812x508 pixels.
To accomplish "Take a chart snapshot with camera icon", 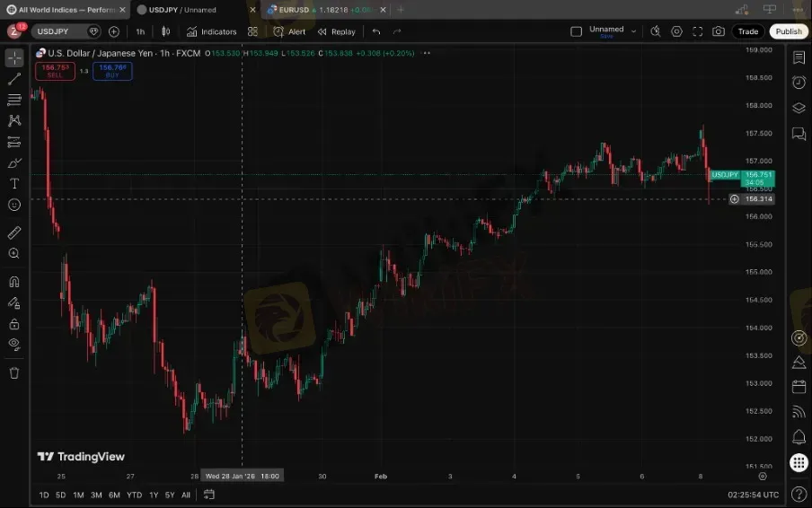I will [x=719, y=31].
